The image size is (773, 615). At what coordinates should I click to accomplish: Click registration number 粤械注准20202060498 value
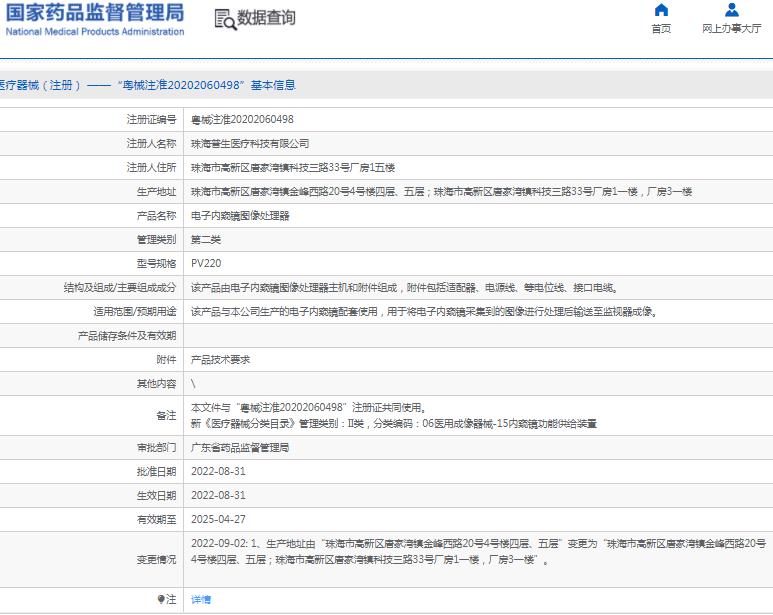point(242,119)
